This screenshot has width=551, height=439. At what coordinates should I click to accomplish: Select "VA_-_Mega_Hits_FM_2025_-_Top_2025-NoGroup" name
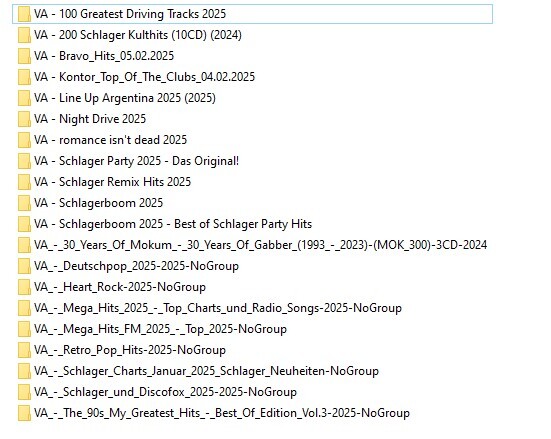(x=160, y=329)
